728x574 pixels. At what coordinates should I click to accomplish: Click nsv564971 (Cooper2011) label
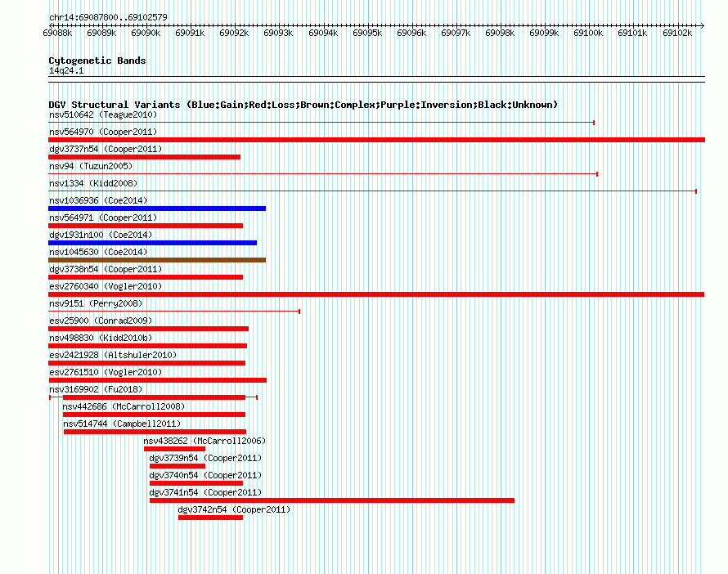click(x=103, y=217)
